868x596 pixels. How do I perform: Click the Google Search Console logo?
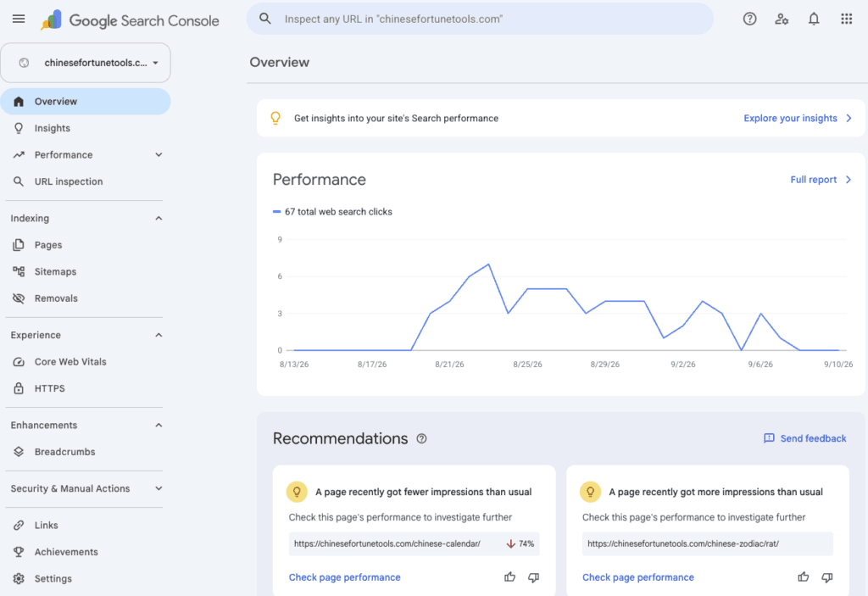click(x=130, y=20)
